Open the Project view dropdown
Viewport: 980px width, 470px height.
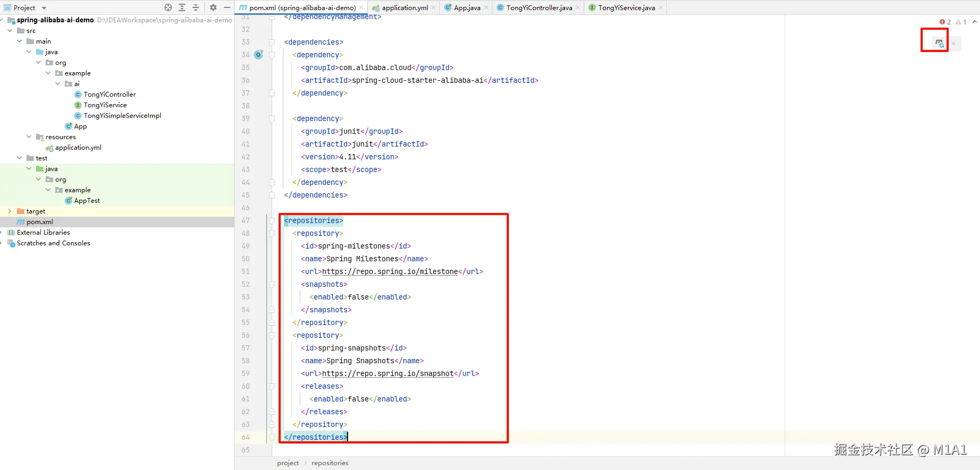(x=44, y=8)
